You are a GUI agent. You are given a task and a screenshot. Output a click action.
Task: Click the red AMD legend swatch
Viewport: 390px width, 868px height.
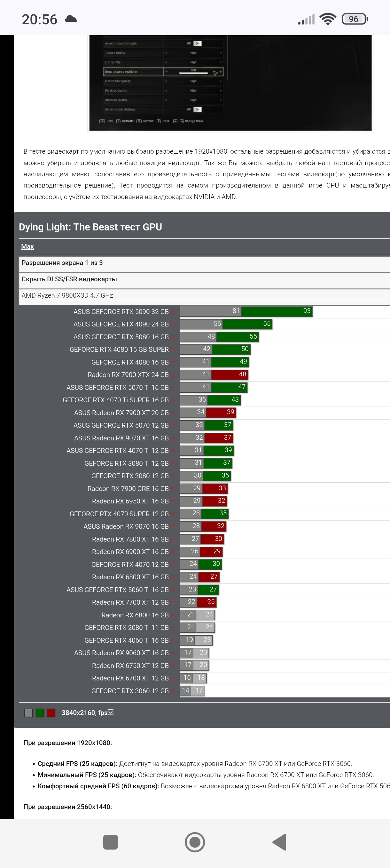point(51,713)
